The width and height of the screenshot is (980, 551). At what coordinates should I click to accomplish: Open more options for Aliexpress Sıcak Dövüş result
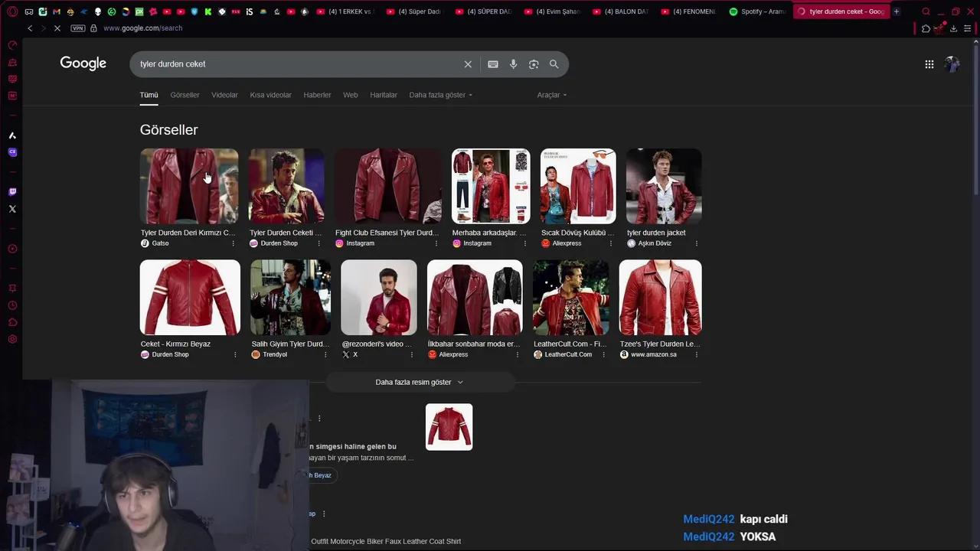pos(611,243)
